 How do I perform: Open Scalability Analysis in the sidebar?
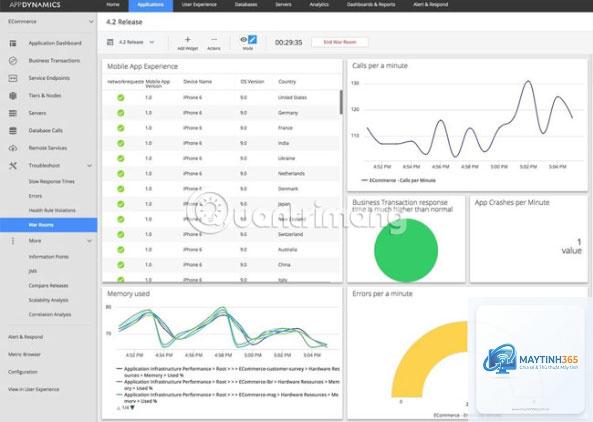48,300
